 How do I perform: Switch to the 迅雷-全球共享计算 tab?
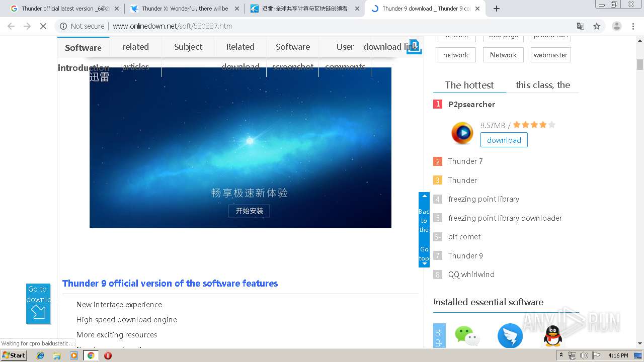point(304,9)
